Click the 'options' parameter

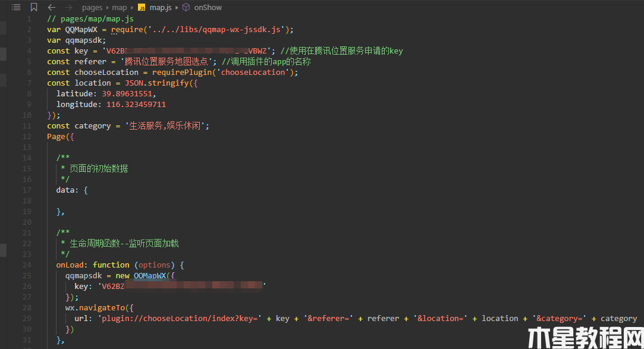tap(155, 265)
